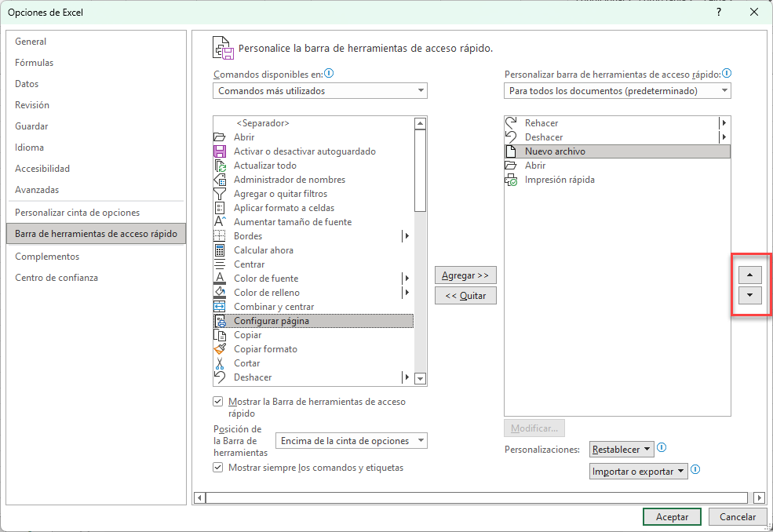This screenshot has width=773, height=532.
Task: Open the Complementos options category
Action: click(x=96, y=257)
